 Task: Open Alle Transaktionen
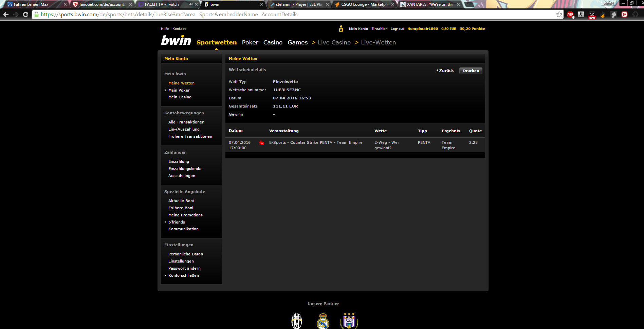point(186,122)
